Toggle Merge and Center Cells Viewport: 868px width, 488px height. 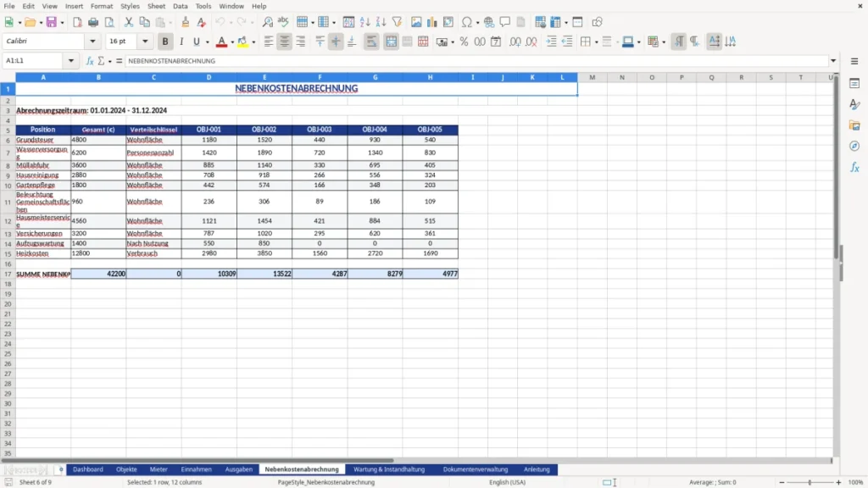pyautogui.click(x=392, y=42)
